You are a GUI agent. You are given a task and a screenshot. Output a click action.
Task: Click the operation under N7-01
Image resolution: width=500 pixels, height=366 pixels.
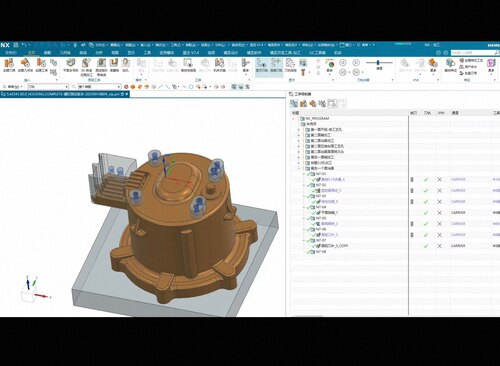pos(332,179)
